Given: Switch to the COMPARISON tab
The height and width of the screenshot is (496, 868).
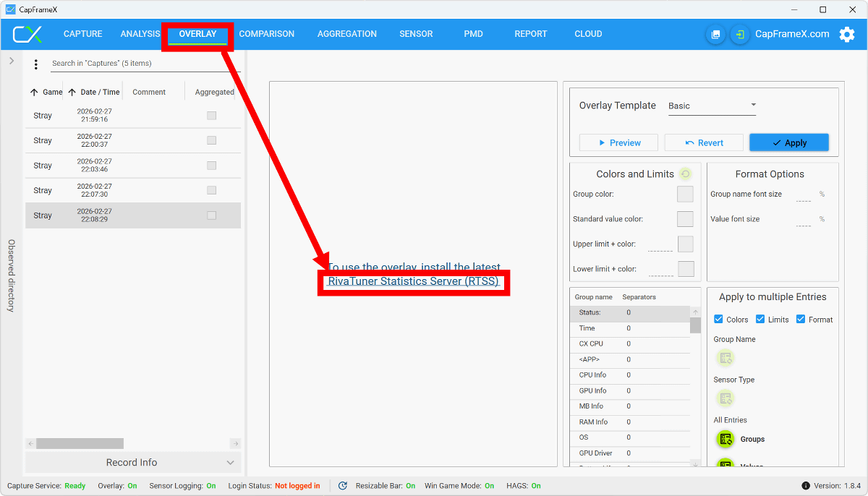Looking at the screenshot, I should [x=266, y=34].
